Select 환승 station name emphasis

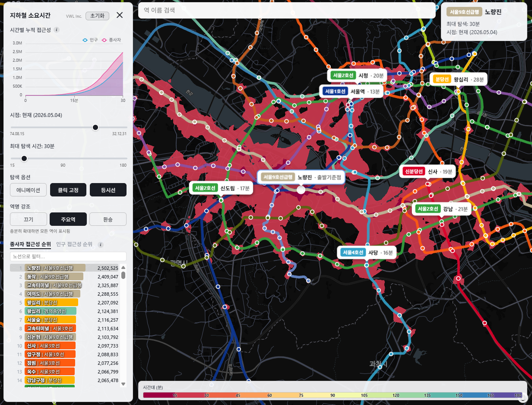pos(108,219)
